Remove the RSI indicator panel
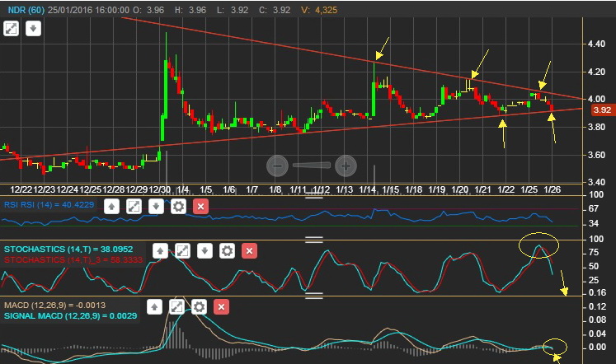The image size is (616, 364). coord(200,207)
